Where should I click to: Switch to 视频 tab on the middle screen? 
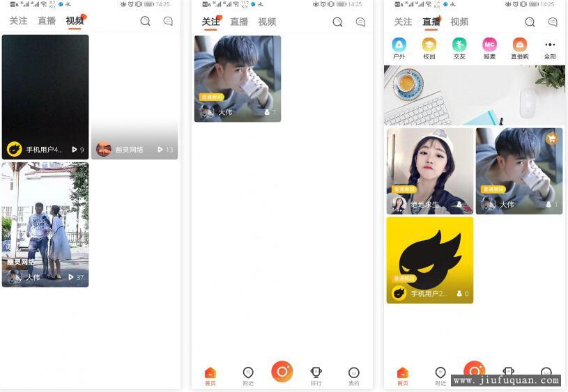267,22
